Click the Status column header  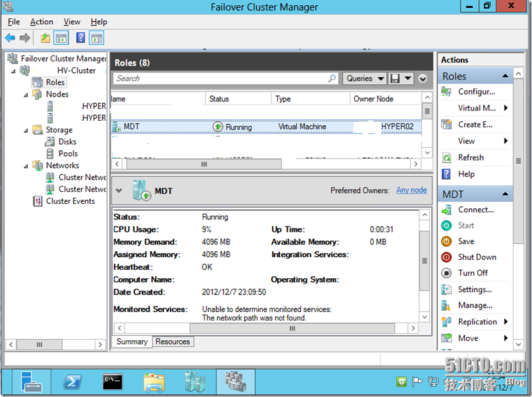(x=238, y=99)
